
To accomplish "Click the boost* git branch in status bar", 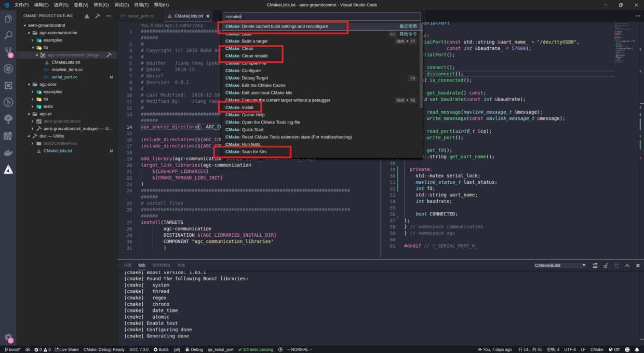I will coord(12,349).
